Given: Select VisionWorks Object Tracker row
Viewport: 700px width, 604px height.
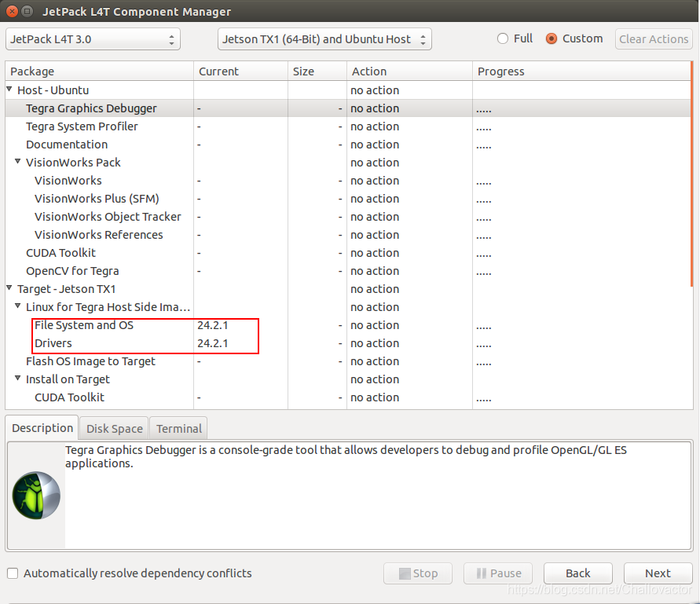Looking at the screenshot, I should [x=348, y=217].
